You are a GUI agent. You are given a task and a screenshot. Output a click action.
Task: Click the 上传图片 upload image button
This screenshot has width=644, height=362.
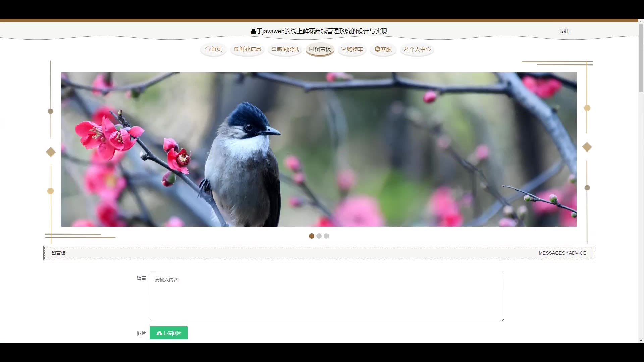169,333
